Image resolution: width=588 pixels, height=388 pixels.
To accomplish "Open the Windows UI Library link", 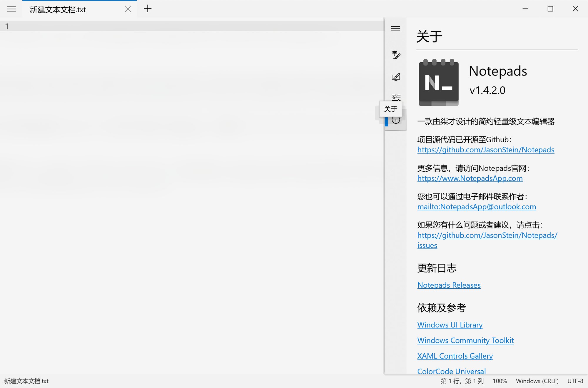I will coord(450,325).
